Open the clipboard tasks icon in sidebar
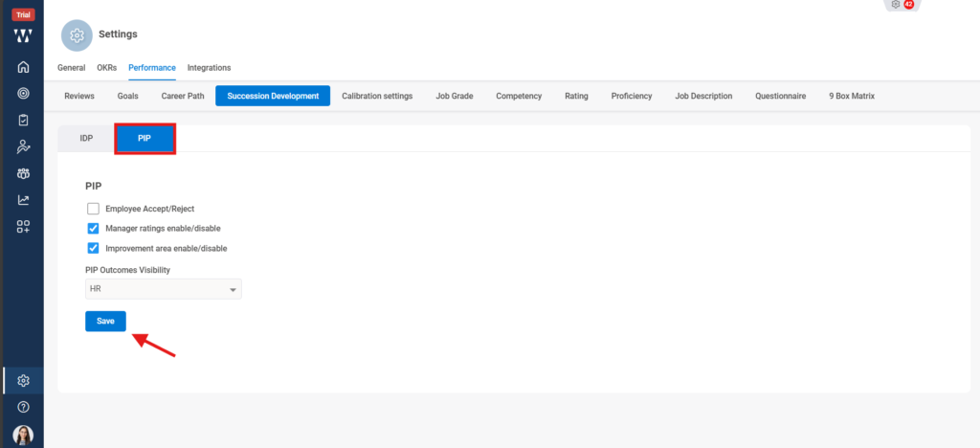The width and height of the screenshot is (980, 448). click(x=23, y=120)
